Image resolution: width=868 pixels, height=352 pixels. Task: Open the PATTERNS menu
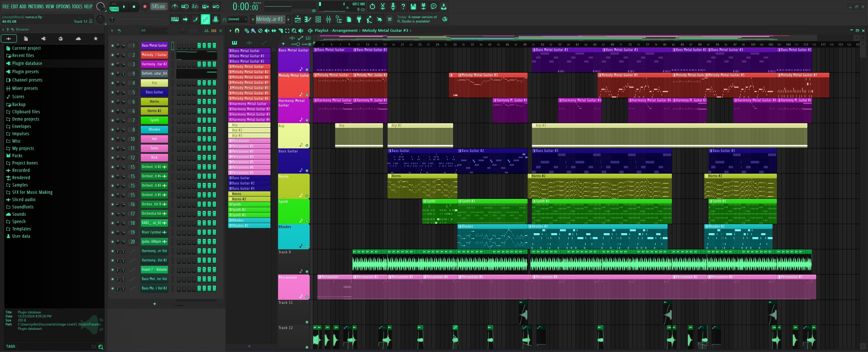coord(36,6)
